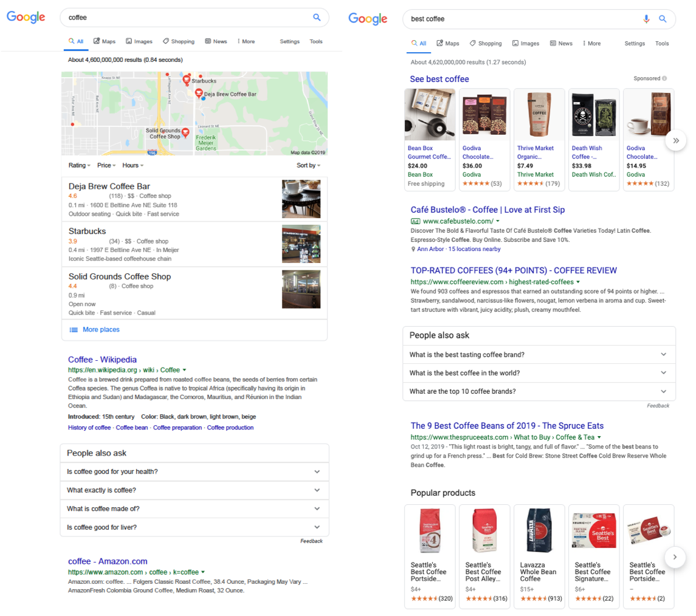Open the Shopping tab in right results
Viewport: 696px width, 616px height.
[485, 43]
